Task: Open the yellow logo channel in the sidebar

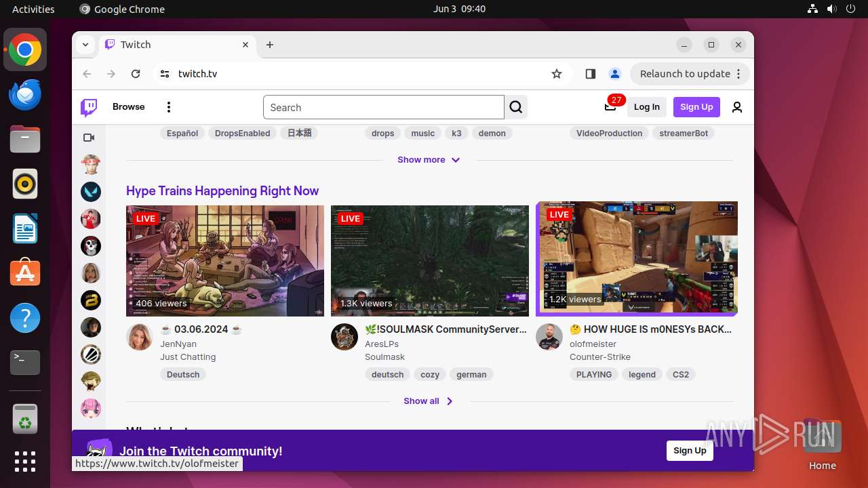Action: pyautogui.click(x=91, y=300)
